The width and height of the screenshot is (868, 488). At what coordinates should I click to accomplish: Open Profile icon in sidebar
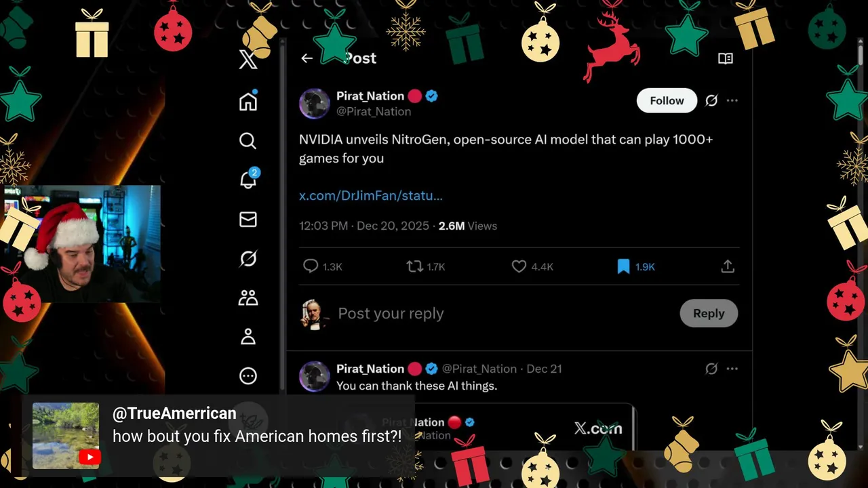248,337
